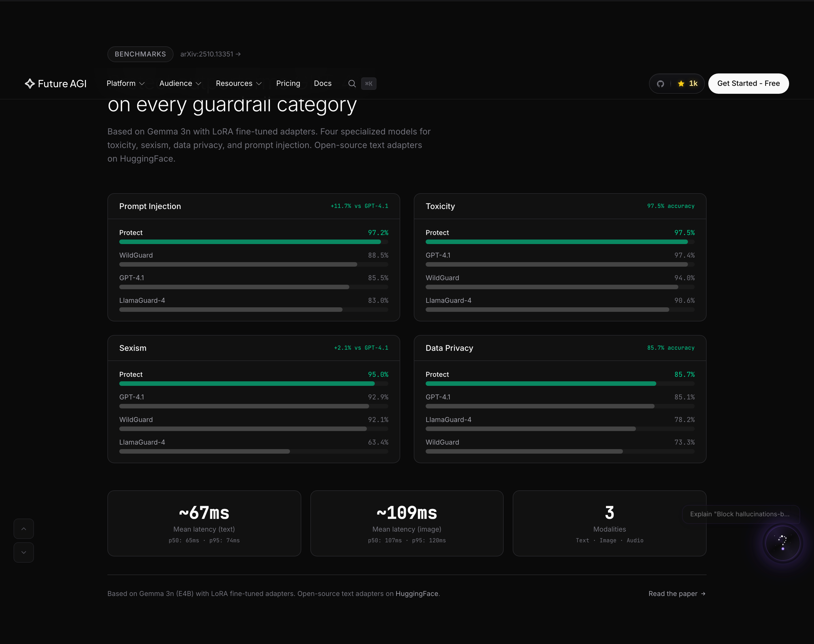
Task: Click the Data Privacy card title
Action: coord(449,348)
